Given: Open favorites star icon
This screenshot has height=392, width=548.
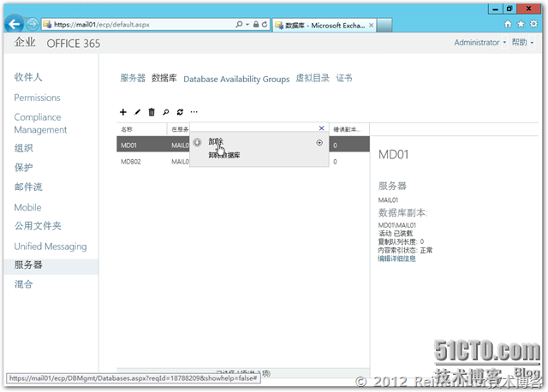Looking at the screenshot, I should (521, 24).
